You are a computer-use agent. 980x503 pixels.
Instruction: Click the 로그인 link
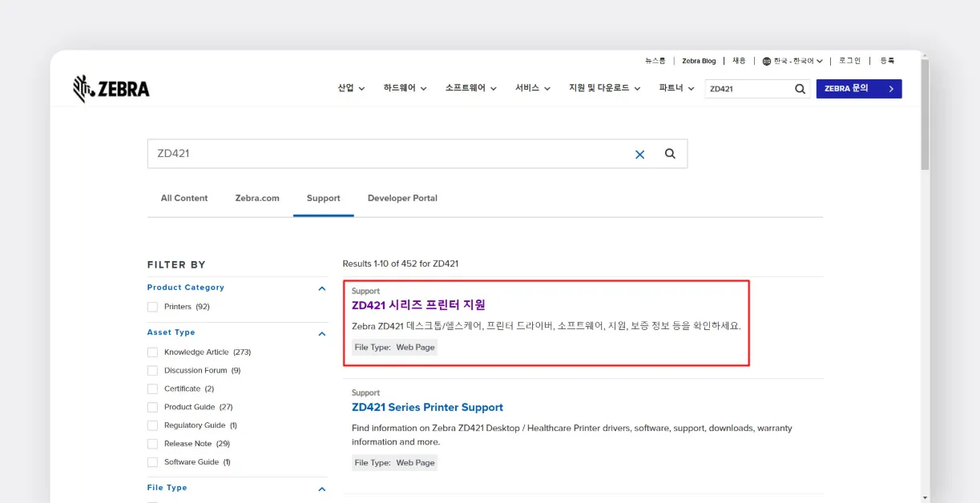(x=849, y=61)
